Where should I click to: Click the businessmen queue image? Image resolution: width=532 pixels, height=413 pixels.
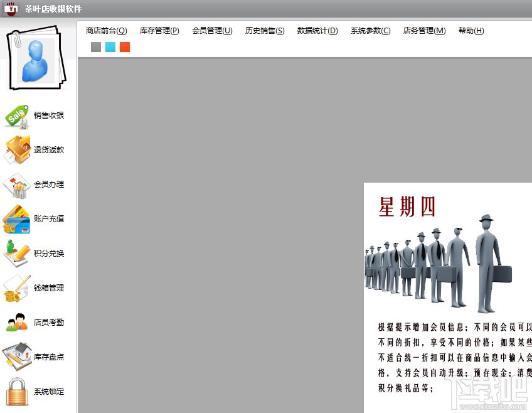(x=439, y=264)
